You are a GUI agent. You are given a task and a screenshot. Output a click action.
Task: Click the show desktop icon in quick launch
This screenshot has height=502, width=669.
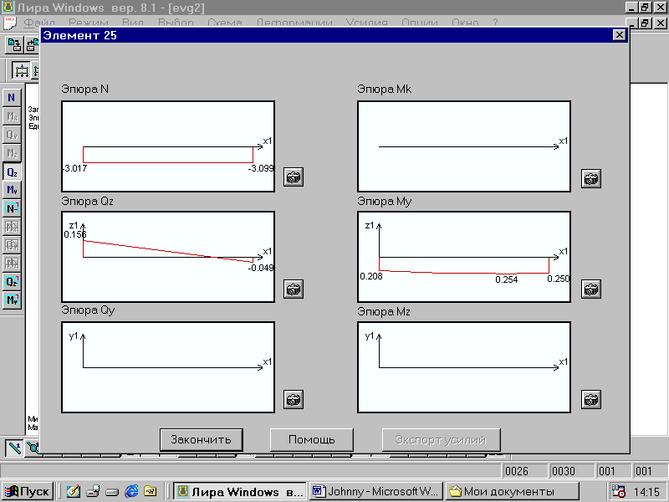click(x=73, y=491)
